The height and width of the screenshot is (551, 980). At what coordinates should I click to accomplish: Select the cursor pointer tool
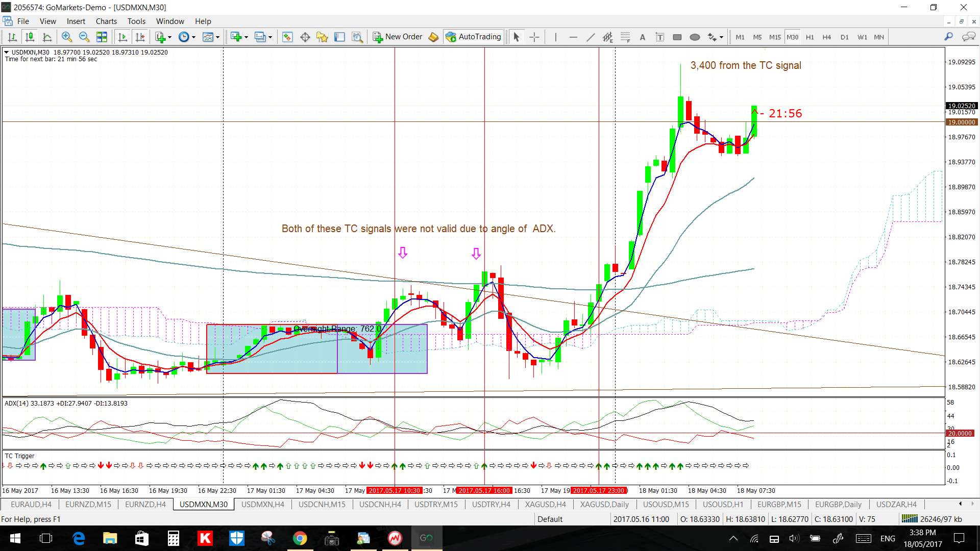tap(516, 37)
